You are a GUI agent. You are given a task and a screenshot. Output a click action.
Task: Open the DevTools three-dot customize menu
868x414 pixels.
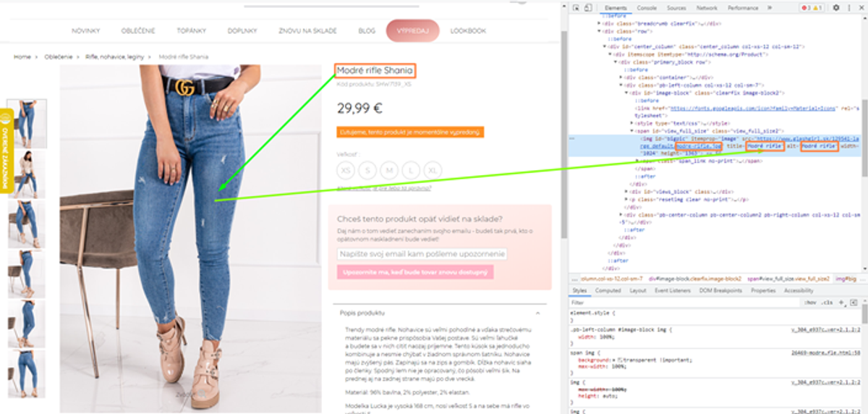(x=848, y=8)
